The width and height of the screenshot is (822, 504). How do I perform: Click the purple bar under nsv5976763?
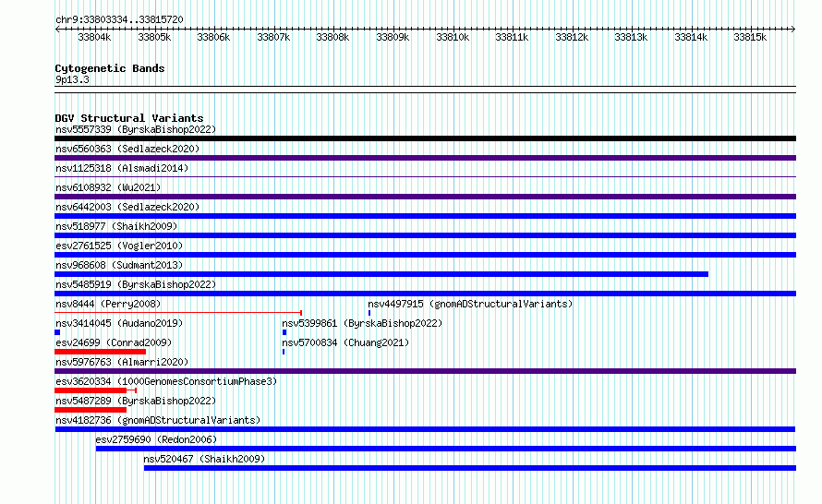tap(425, 371)
